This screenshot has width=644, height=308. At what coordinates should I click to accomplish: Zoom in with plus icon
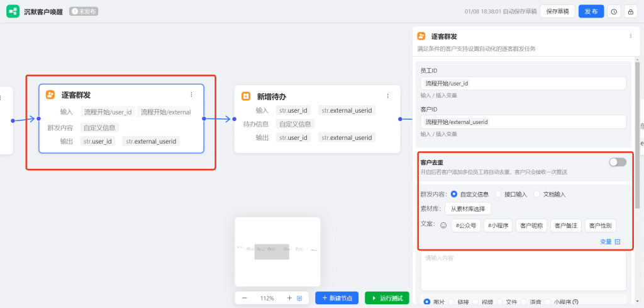pos(289,298)
